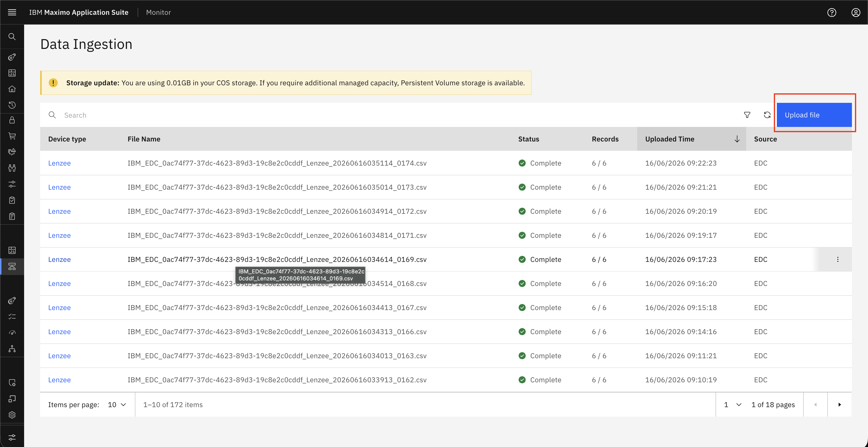Click the sidebar shopping cart icon
This screenshot has height=447, width=868.
pyautogui.click(x=12, y=136)
